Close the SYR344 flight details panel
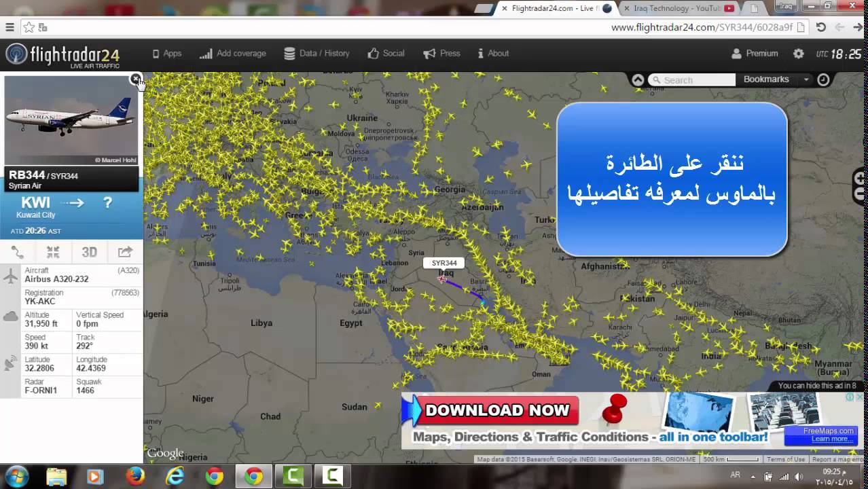Screen dimensions: 868x489 coord(137,79)
